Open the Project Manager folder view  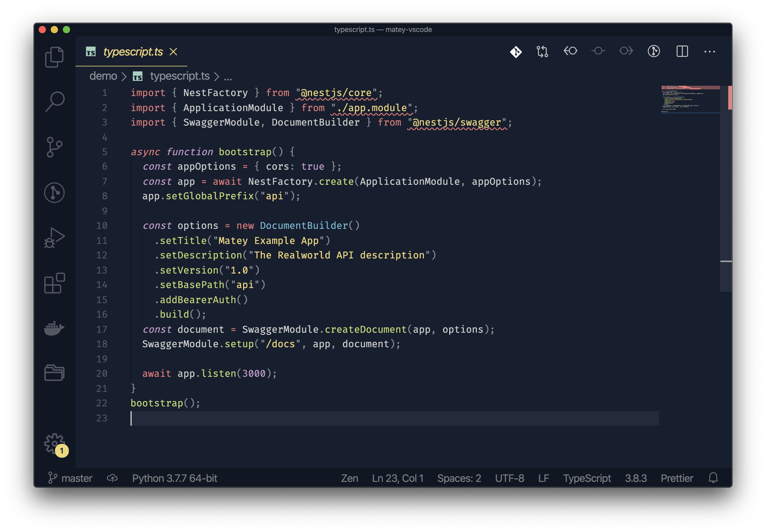pyautogui.click(x=54, y=373)
